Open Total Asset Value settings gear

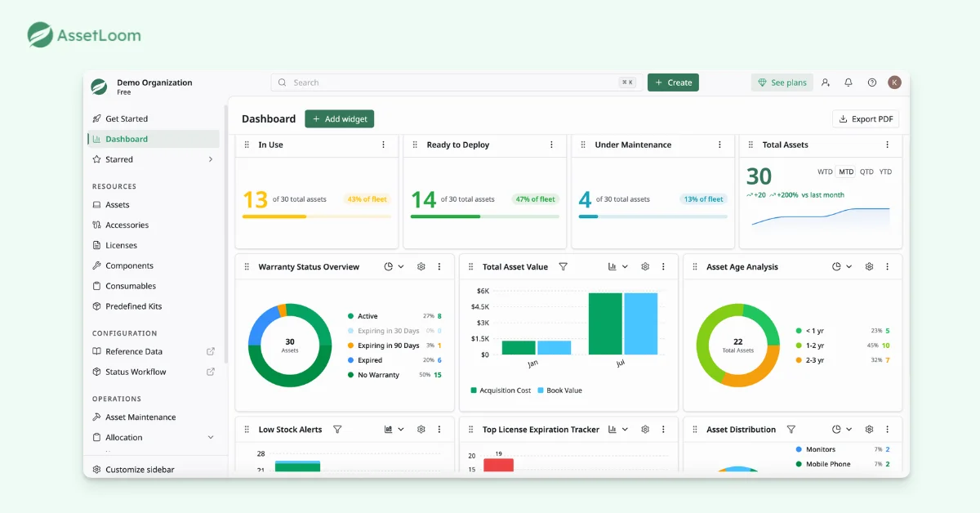(x=645, y=267)
